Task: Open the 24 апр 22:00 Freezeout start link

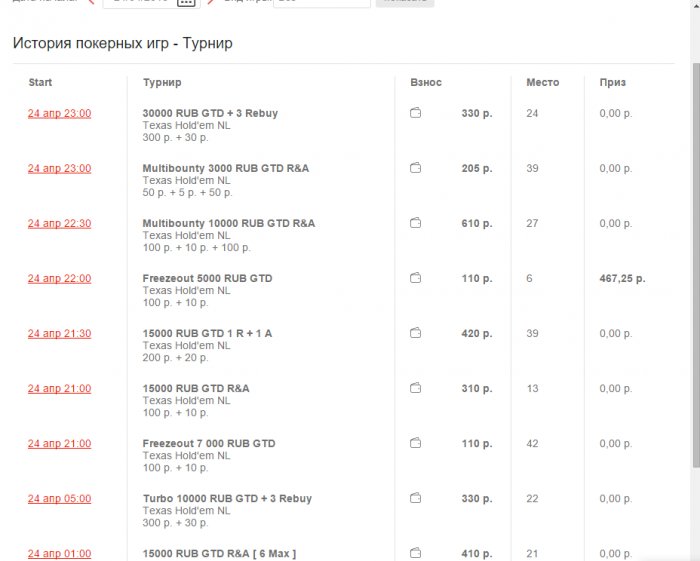Action: point(59,278)
